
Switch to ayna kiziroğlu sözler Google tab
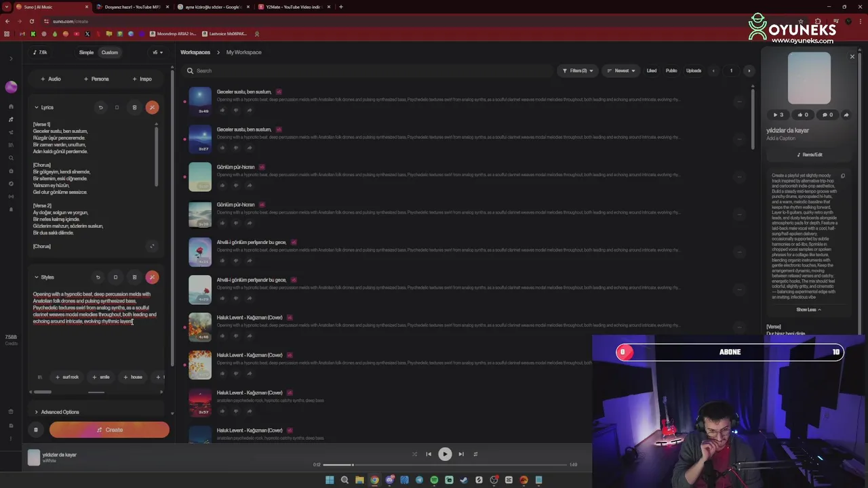[212, 7]
